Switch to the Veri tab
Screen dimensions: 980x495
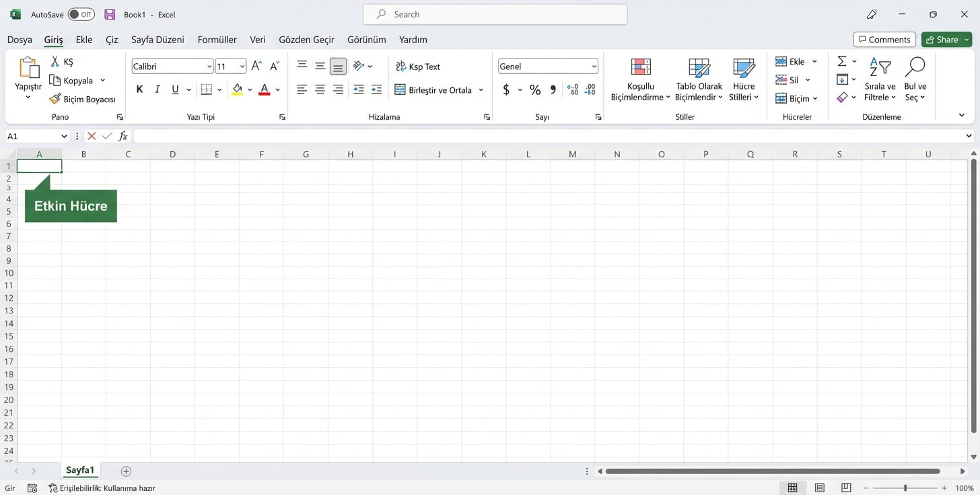pos(258,40)
